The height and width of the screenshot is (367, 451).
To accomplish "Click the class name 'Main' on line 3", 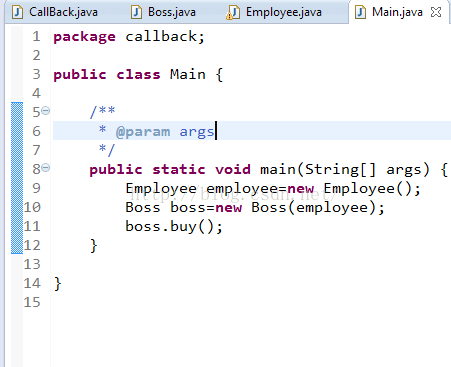I will (188, 74).
